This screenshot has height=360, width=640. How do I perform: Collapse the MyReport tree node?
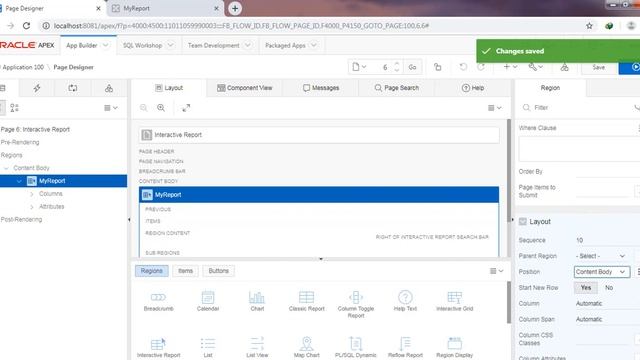point(19,181)
